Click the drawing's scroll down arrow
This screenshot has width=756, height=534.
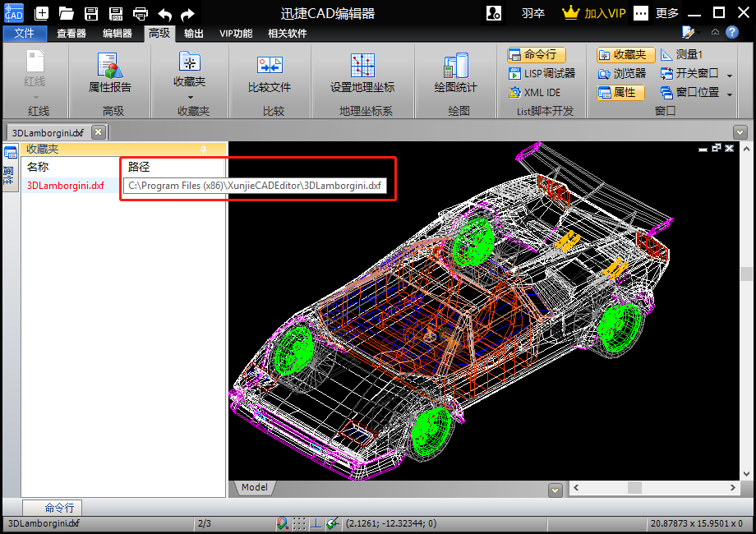746,474
